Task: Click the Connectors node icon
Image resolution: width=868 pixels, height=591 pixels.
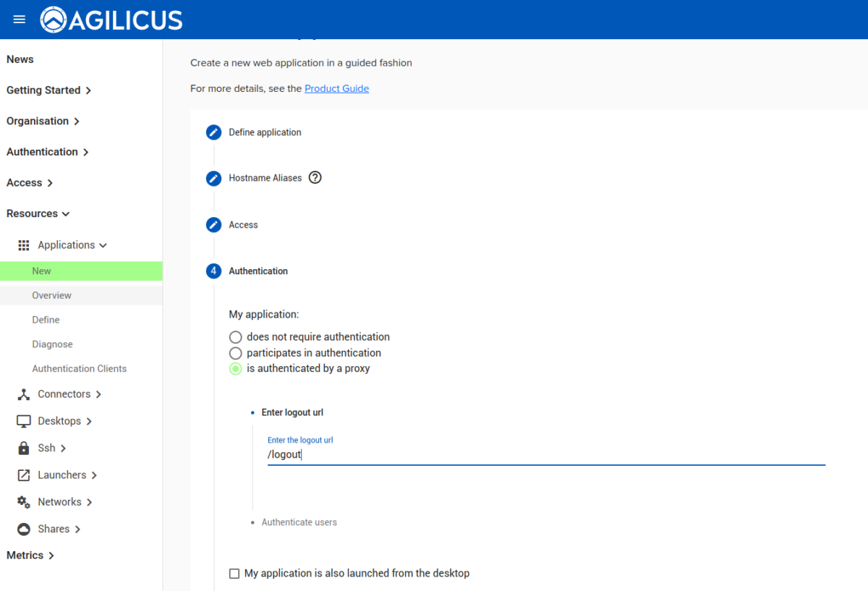Action: click(22, 394)
